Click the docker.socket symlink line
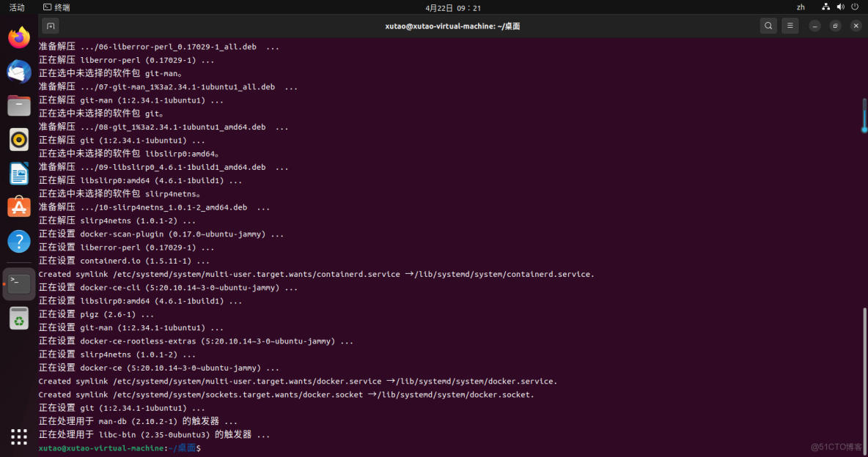Viewport: 868px width, 457px height. click(286, 395)
